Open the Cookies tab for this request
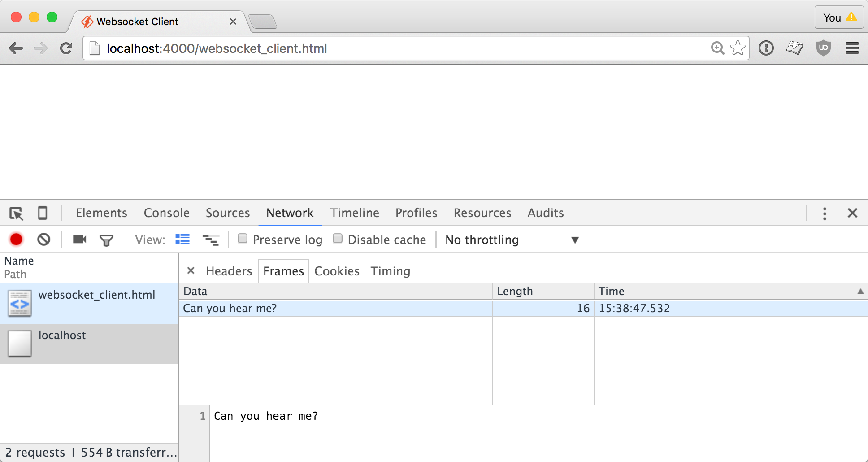This screenshot has height=462, width=868. click(x=337, y=271)
